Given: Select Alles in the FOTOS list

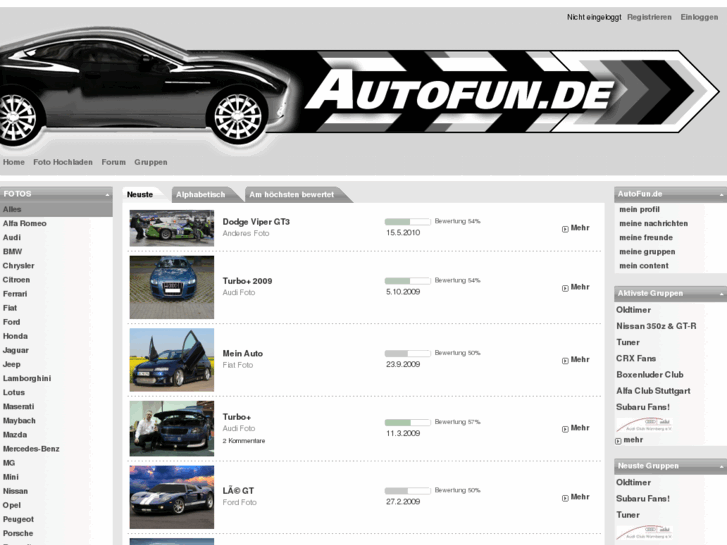Looking at the screenshot, I should (56, 209).
